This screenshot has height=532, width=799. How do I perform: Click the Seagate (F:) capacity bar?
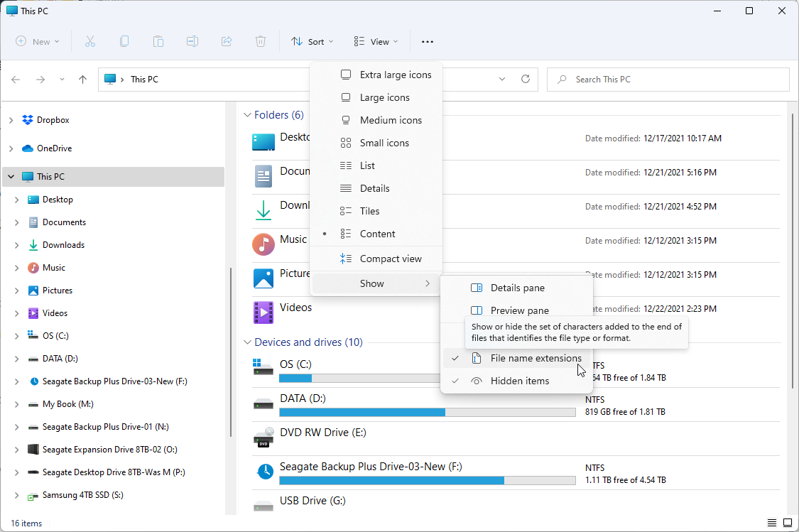click(428, 481)
